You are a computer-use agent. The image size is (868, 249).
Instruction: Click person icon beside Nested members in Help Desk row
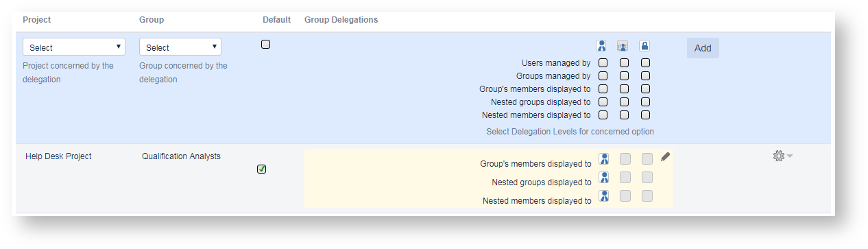point(604,196)
